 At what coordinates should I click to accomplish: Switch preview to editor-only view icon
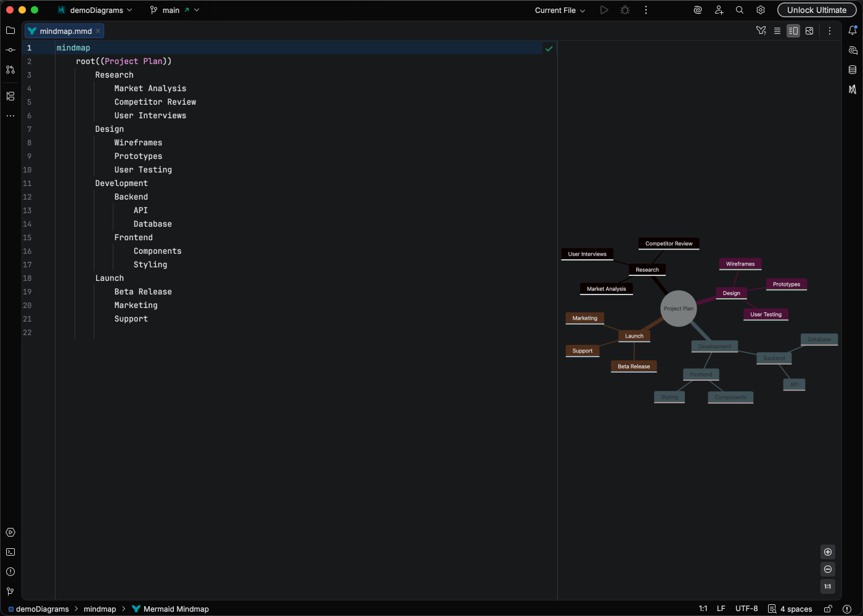pos(777,30)
